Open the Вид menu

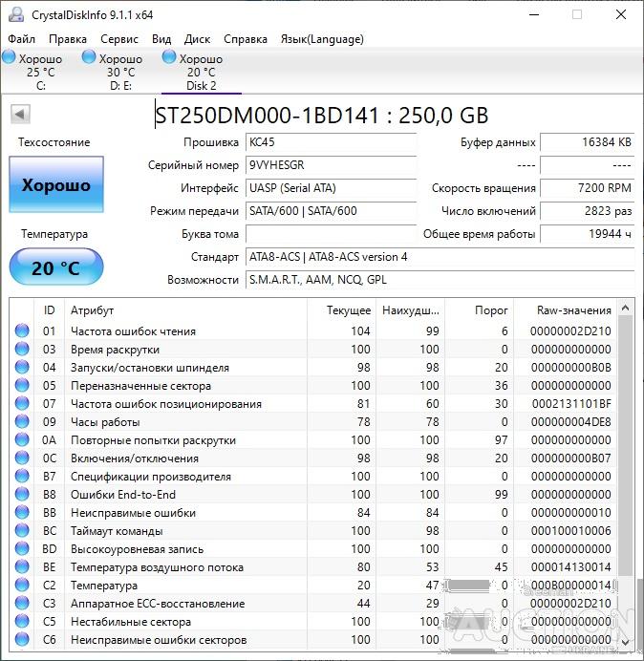click(x=161, y=39)
